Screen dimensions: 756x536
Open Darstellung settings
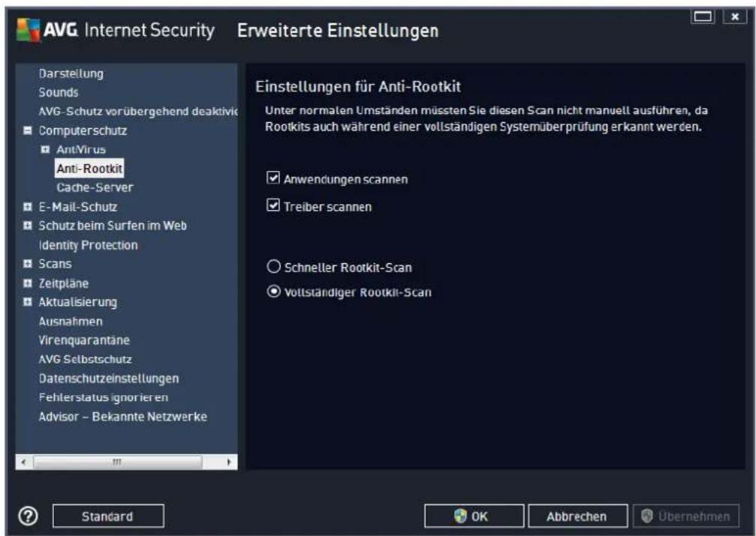point(71,73)
